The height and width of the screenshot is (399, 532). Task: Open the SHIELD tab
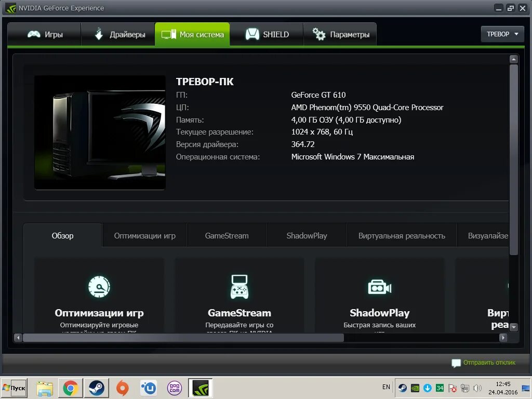(x=267, y=34)
